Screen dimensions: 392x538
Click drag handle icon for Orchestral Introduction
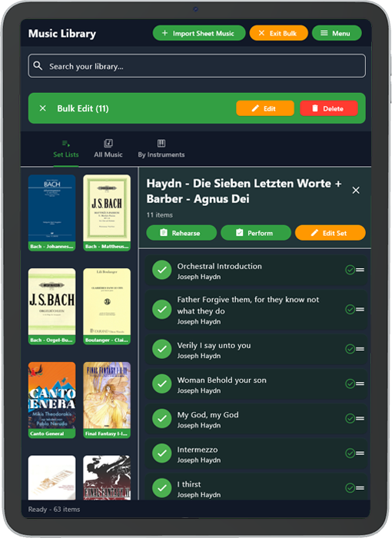pos(360,270)
